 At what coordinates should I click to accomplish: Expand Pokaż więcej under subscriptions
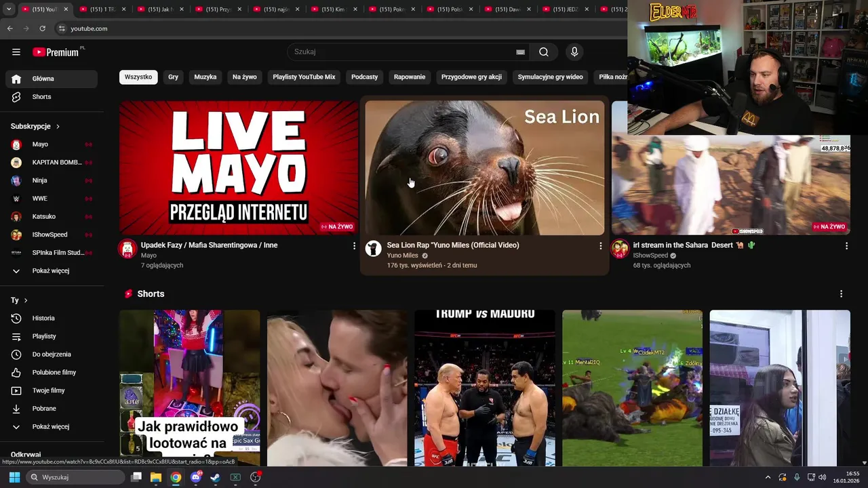coord(52,270)
